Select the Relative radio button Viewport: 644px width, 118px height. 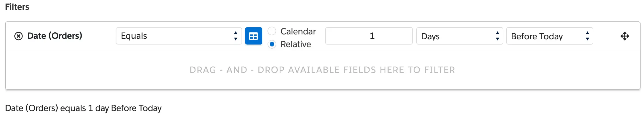pos(272,44)
